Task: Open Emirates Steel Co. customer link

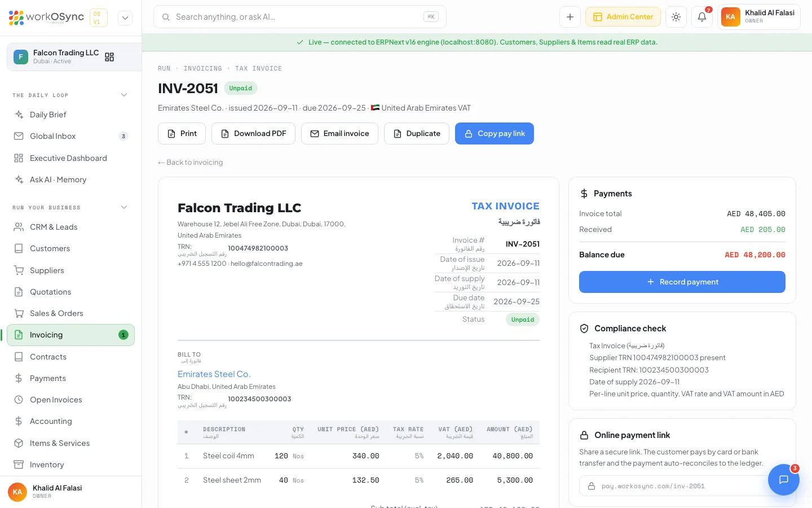Action: [x=214, y=374]
